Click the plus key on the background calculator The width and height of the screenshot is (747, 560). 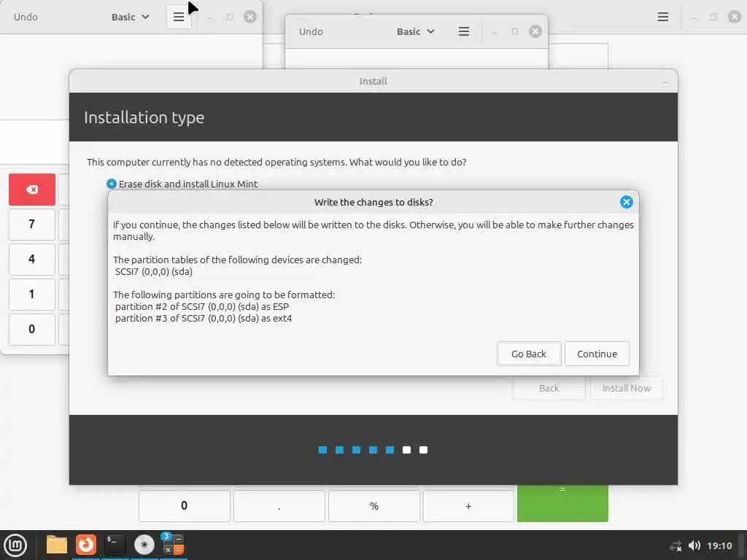point(468,506)
